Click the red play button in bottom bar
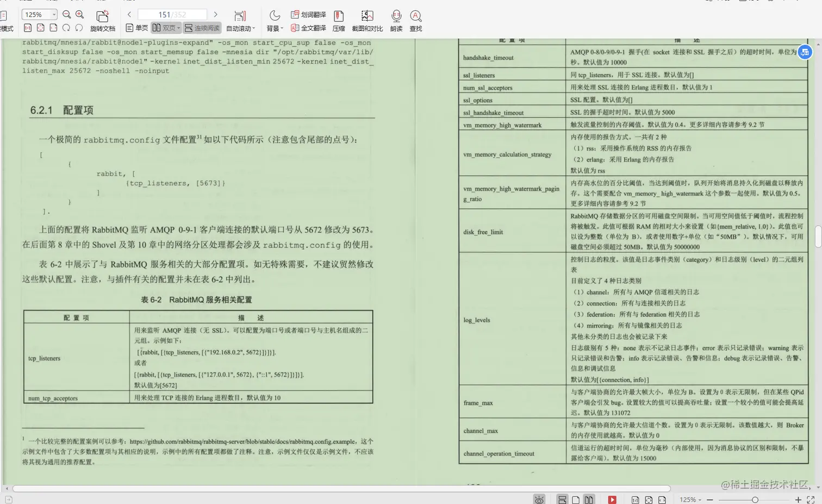Viewport: 822px width, 504px height. pos(612,499)
